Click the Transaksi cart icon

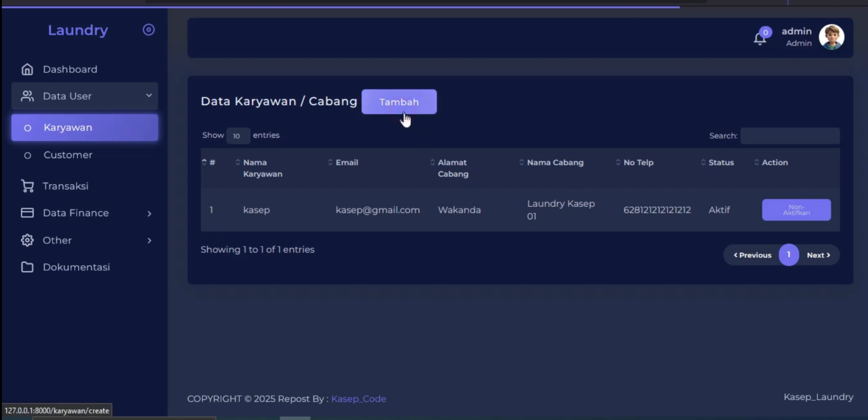click(x=27, y=186)
